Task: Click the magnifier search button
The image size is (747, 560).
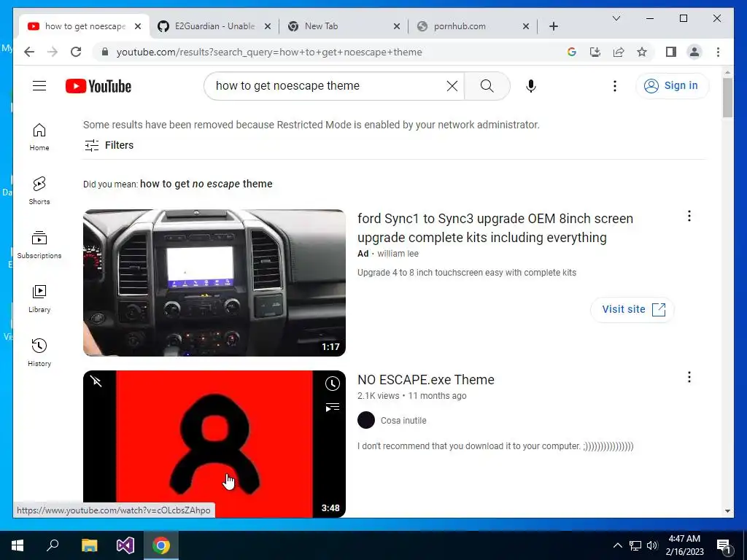Action: (x=487, y=86)
